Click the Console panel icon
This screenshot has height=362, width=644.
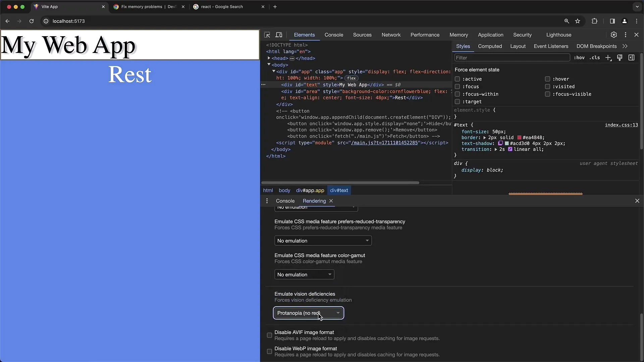click(x=334, y=35)
